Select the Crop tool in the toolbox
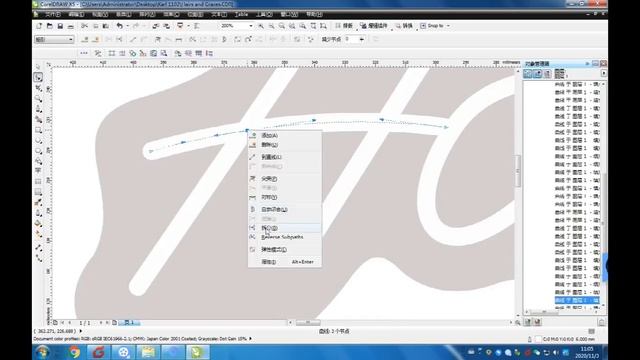 point(38,88)
